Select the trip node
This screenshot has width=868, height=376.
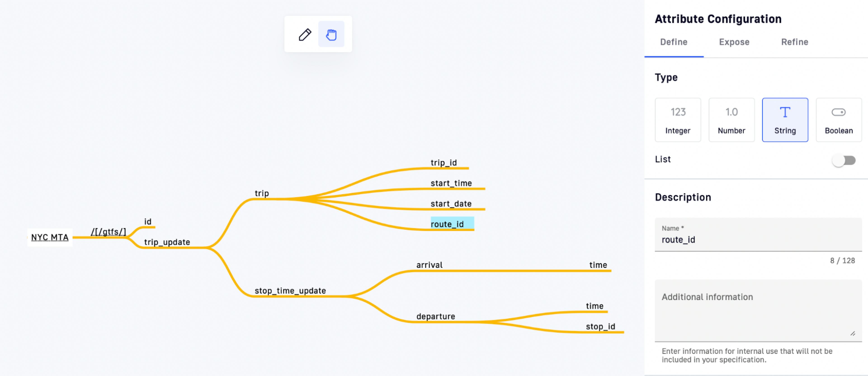[x=262, y=193]
